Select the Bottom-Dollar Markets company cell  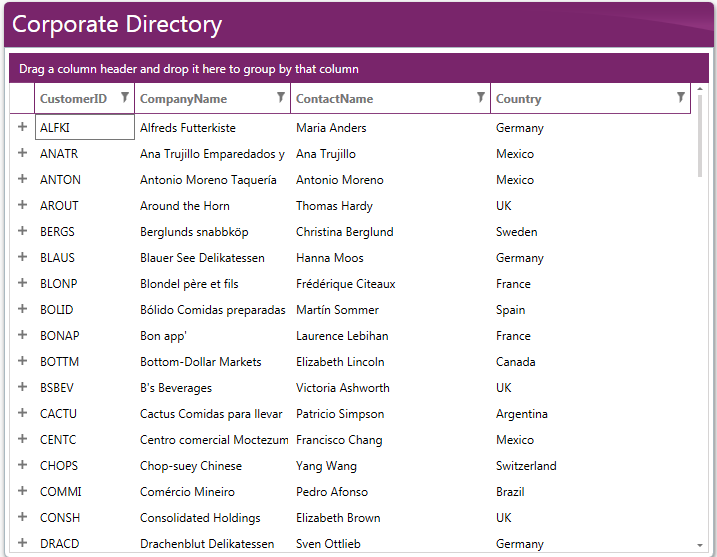[200, 362]
